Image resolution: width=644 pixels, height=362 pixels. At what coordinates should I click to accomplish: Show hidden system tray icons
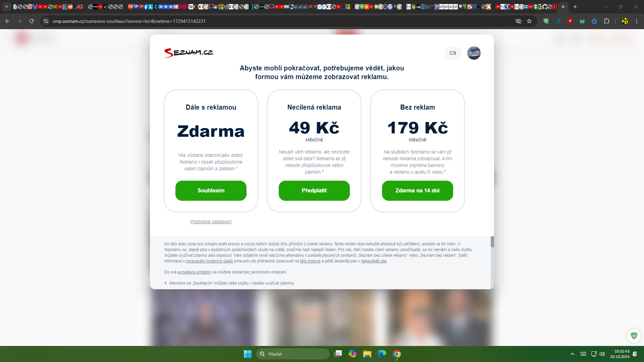click(x=573, y=354)
